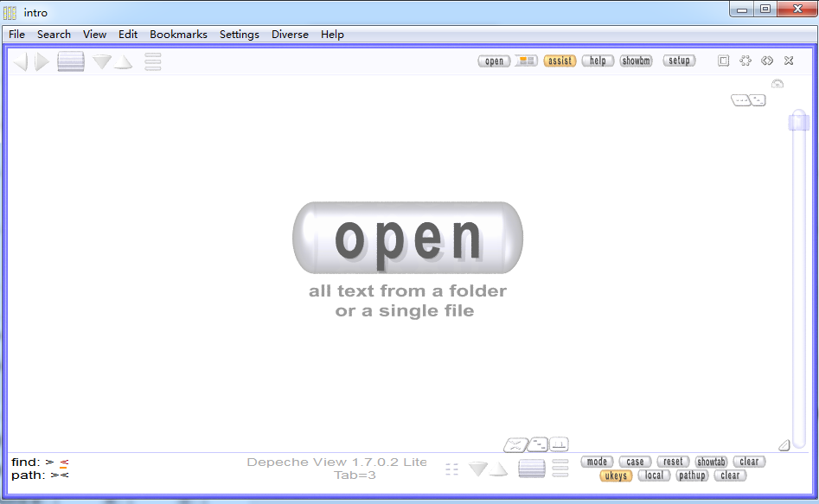Click the downward cone icon in top toolbar
Image resolution: width=819 pixels, height=504 pixels.
[102, 61]
